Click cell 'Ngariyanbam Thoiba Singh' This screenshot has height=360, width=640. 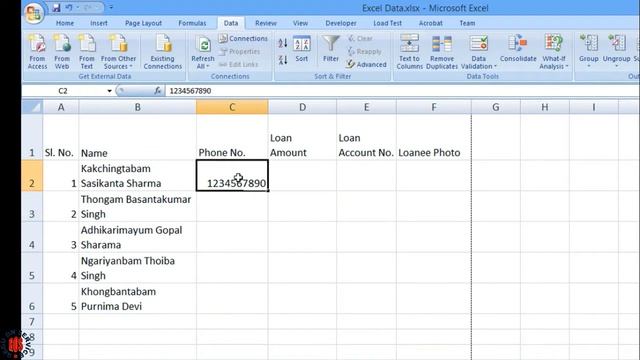point(138,268)
